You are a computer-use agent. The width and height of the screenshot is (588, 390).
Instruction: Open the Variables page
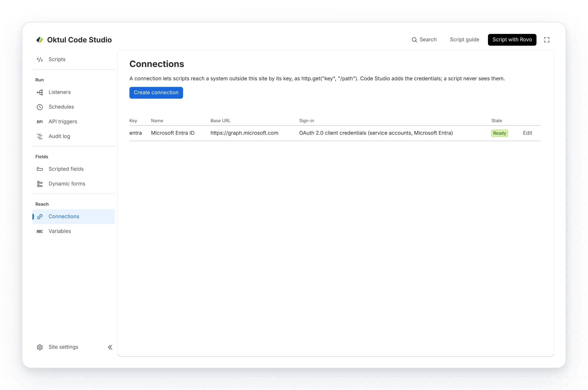pyautogui.click(x=73, y=231)
